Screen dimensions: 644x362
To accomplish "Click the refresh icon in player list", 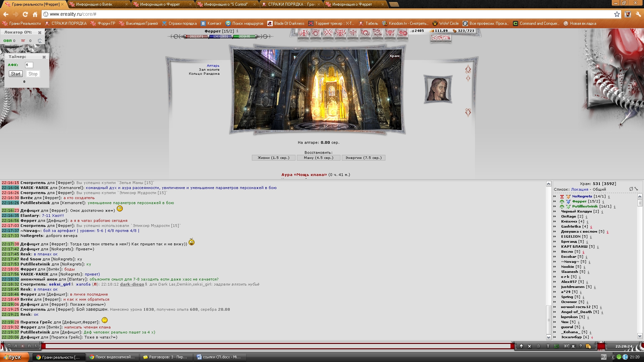I will [x=631, y=189].
